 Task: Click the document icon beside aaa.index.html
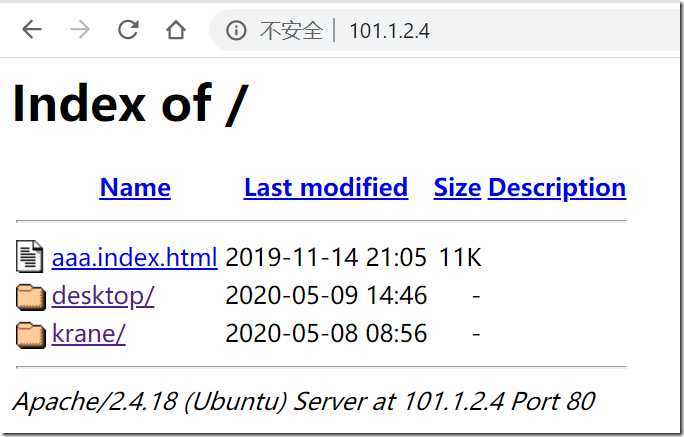point(30,256)
